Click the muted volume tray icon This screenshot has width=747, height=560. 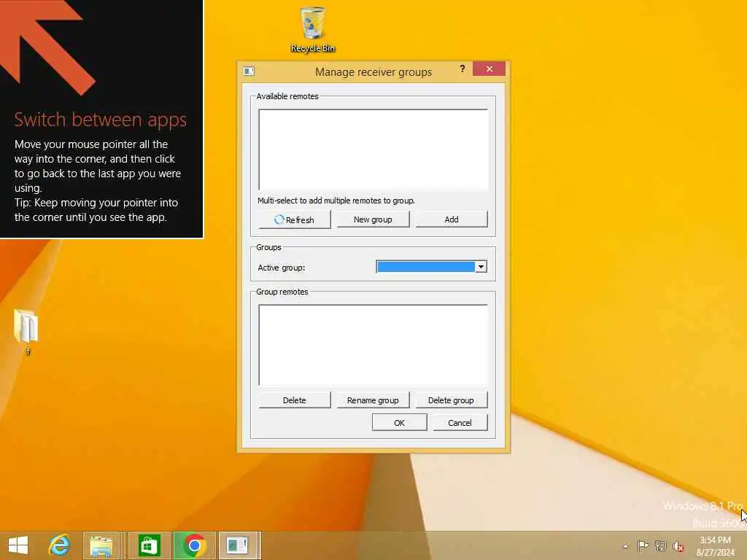[678, 545]
